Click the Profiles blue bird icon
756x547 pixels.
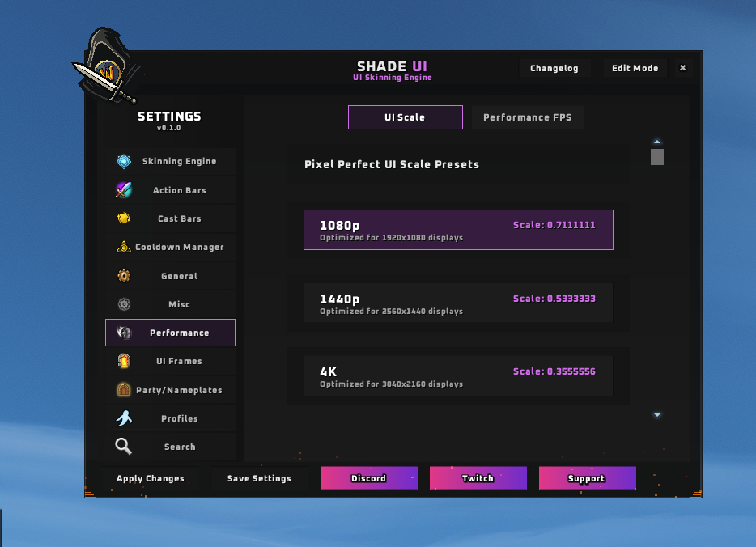(124, 418)
